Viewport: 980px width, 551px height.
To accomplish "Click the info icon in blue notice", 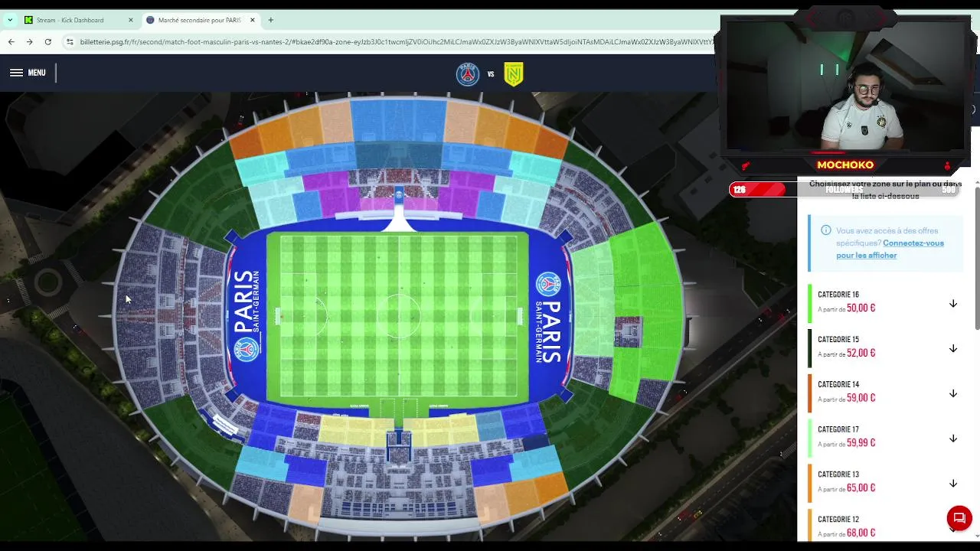I will pos(825,230).
